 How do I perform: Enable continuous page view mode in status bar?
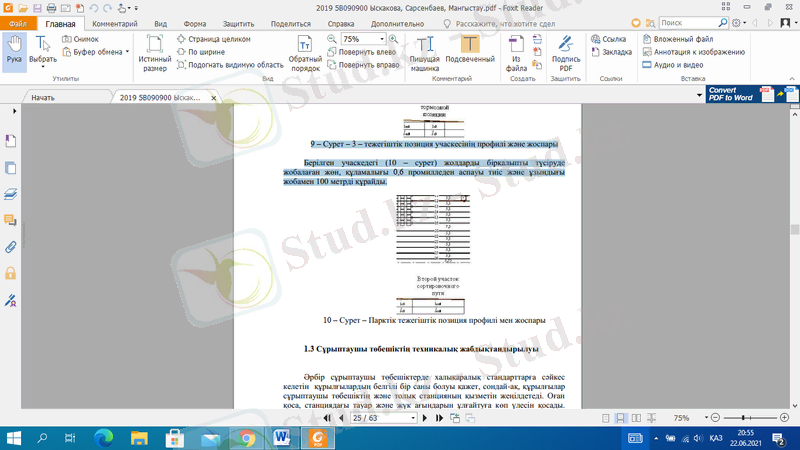(x=621, y=418)
